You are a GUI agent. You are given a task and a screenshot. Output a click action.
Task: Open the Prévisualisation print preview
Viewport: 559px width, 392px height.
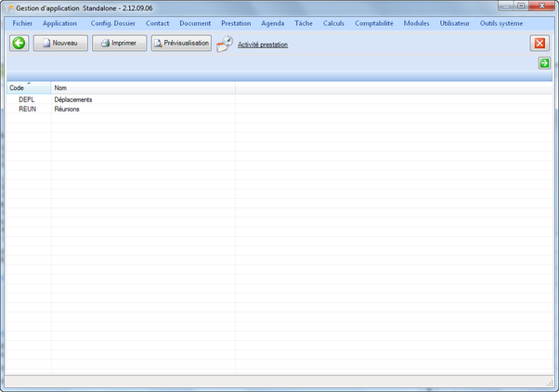[x=181, y=43]
